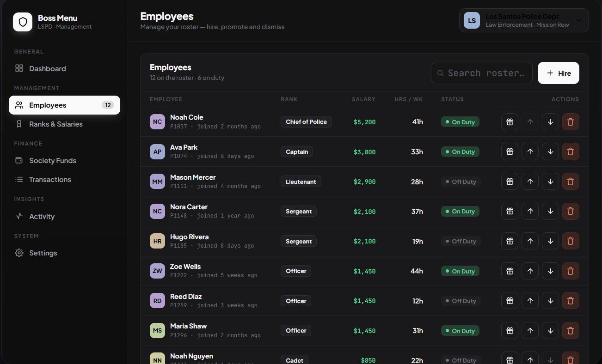Viewport: 602px width, 364px height.
Task: Promote Mason Mercer using the up arrow
Action: click(530, 182)
